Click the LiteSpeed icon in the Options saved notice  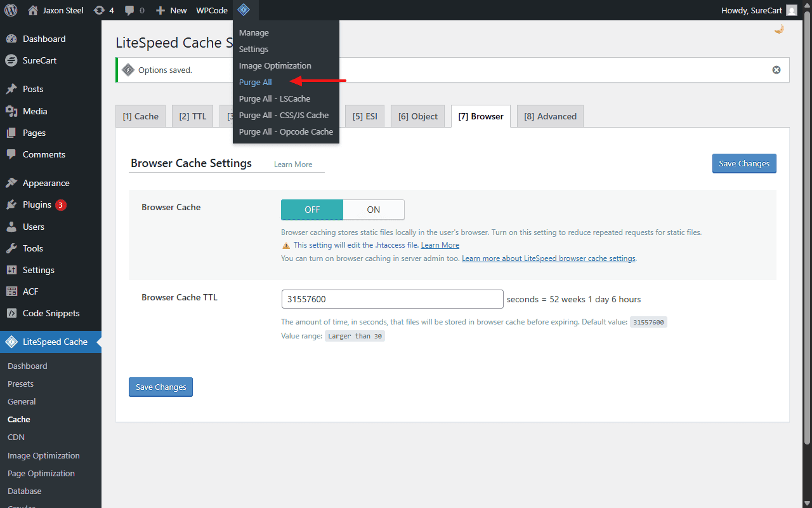(x=128, y=70)
